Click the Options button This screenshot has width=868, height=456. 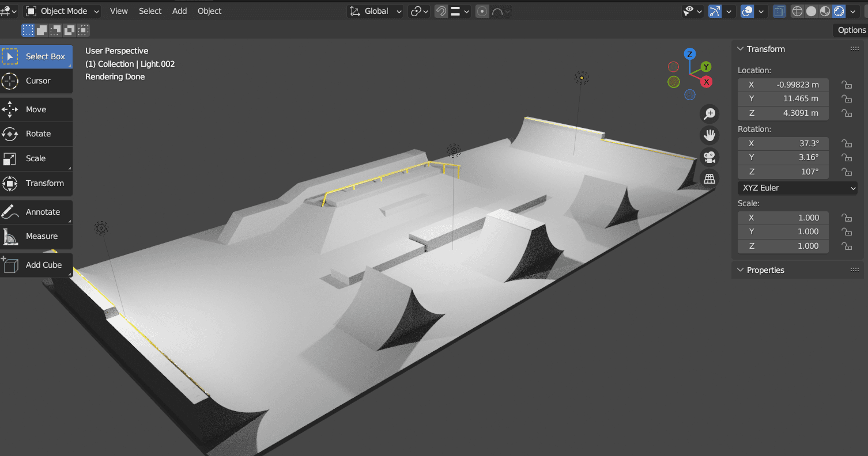coord(851,30)
